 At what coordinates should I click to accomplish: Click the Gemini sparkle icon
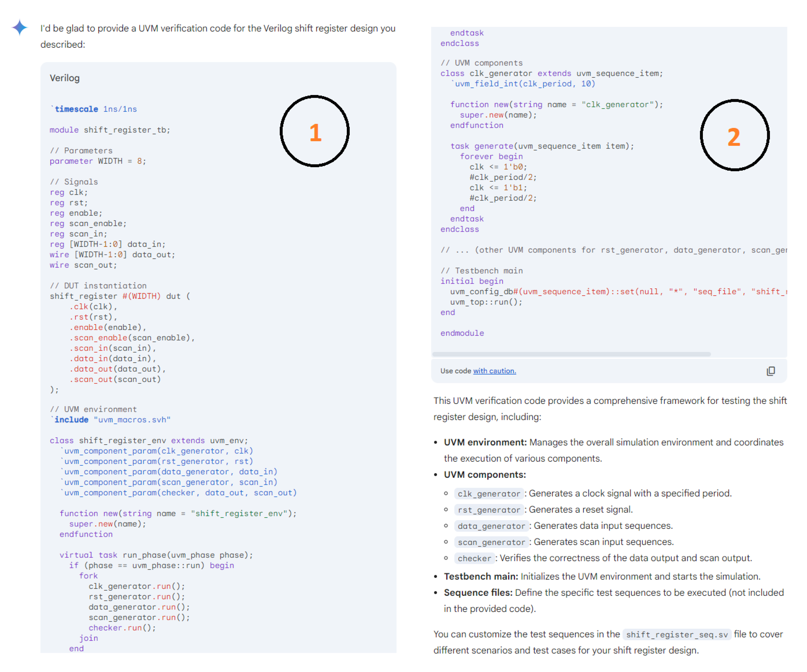[x=20, y=28]
